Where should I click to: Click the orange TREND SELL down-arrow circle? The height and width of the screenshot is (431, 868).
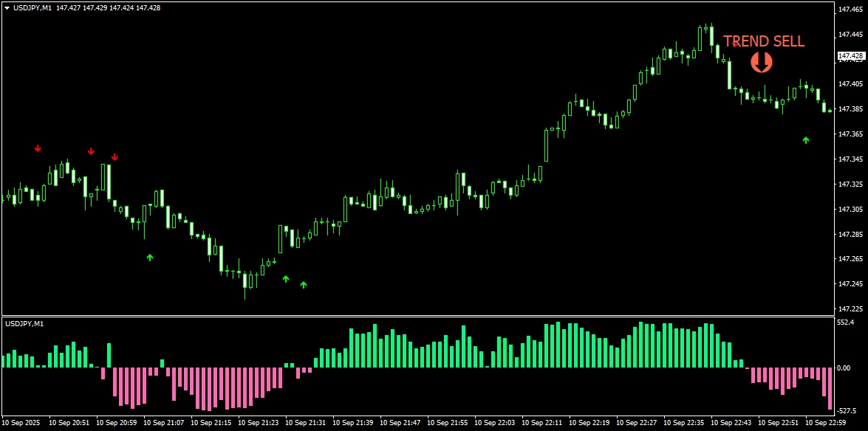pyautogui.click(x=761, y=62)
